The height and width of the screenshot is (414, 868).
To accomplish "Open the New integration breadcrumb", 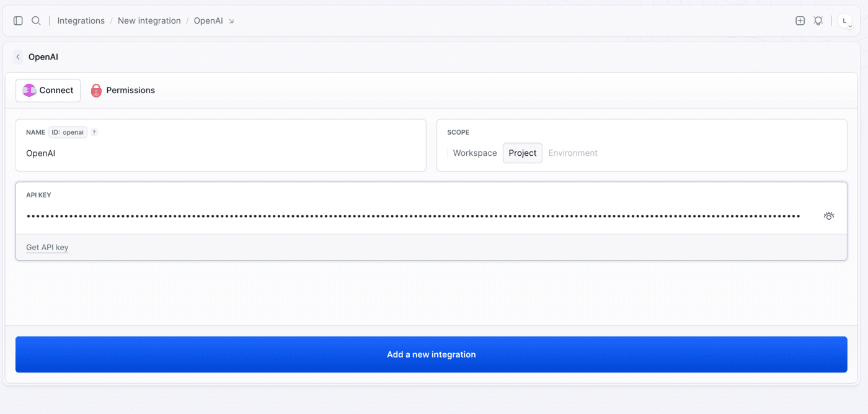I will pyautogui.click(x=149, y=20).
